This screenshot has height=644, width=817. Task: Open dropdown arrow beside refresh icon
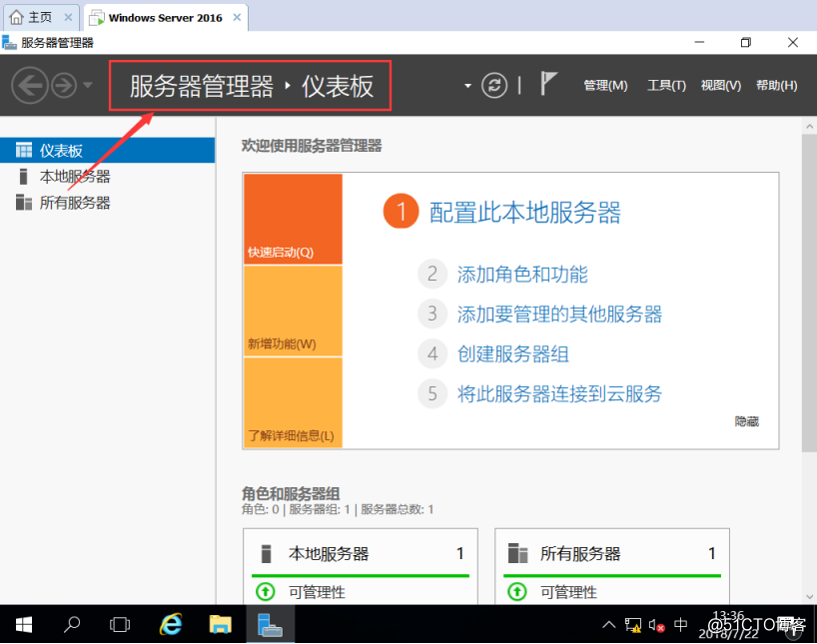[x=467, y=86]
